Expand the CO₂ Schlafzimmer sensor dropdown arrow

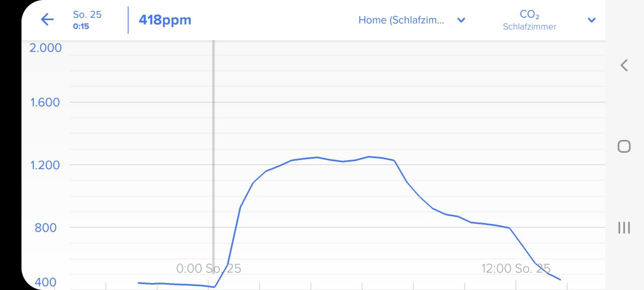(x=592, y=20)
